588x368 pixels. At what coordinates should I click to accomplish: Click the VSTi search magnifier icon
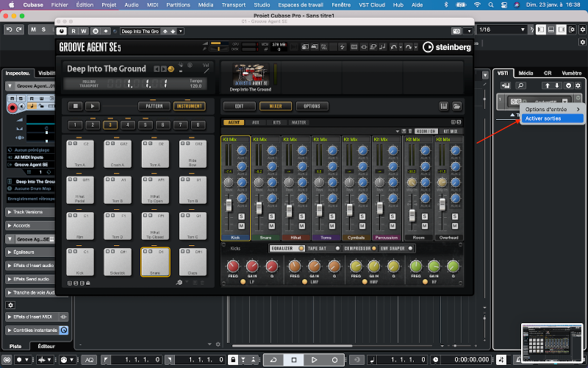[520, 85]
